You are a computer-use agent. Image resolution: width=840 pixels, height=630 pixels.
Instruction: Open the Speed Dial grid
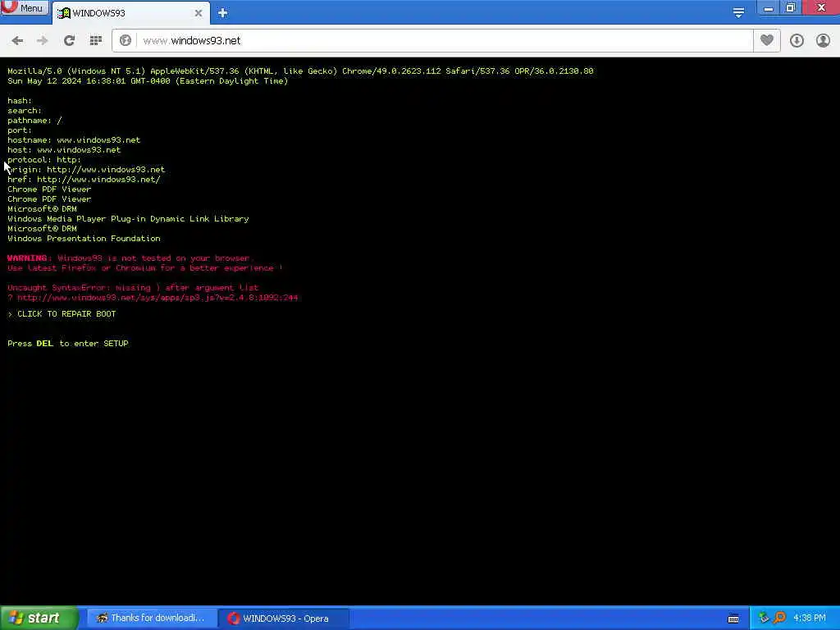[x=96, y=41]
